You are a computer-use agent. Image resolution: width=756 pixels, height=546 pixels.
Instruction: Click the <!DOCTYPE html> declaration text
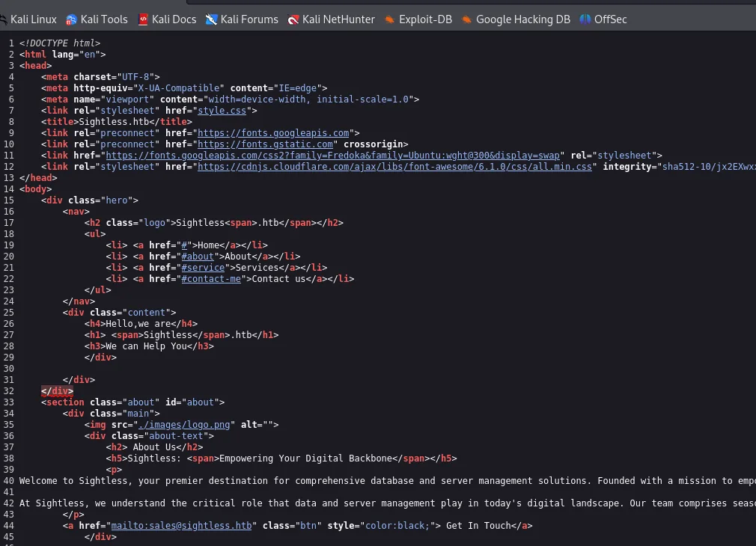[x=60, y=43]
